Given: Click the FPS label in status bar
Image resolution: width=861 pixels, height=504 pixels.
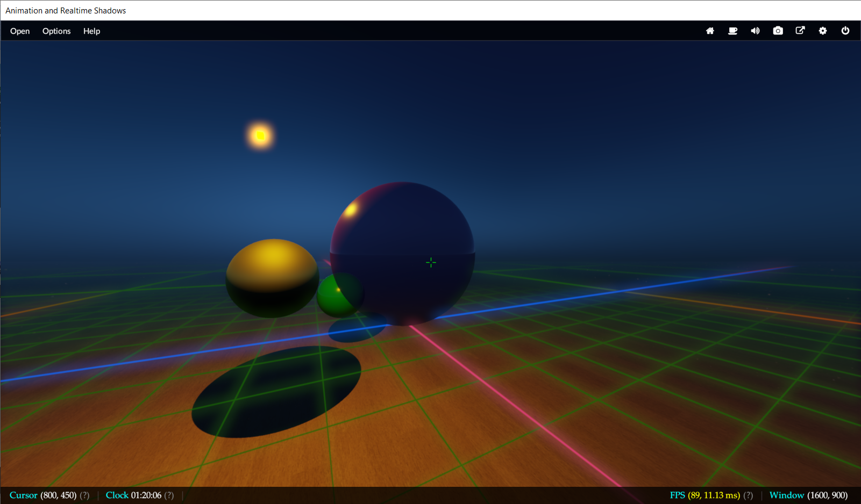Looking at the screenshot, I should pyautogui.click(x=677, y=495).
